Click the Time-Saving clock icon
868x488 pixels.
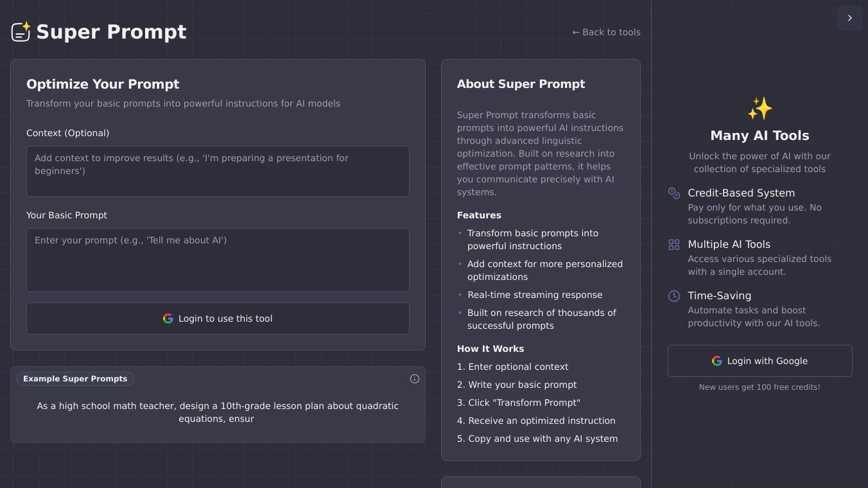(x=674, y=296)
